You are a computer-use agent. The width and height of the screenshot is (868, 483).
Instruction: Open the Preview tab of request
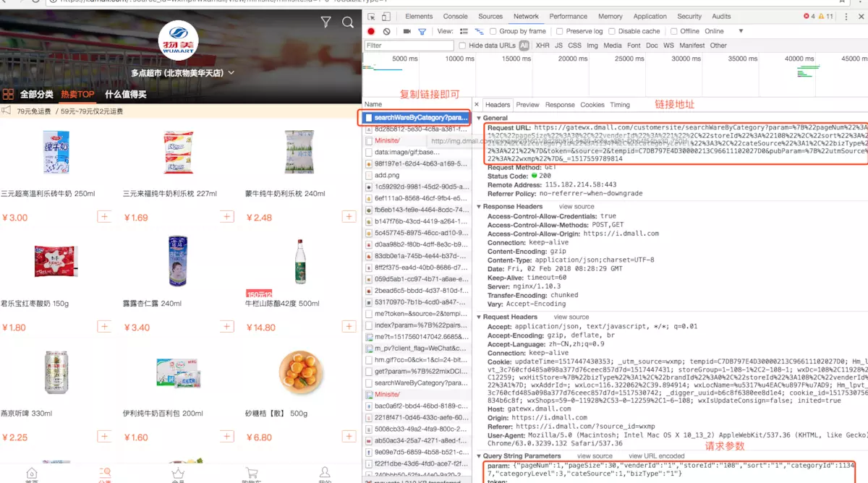527,105
